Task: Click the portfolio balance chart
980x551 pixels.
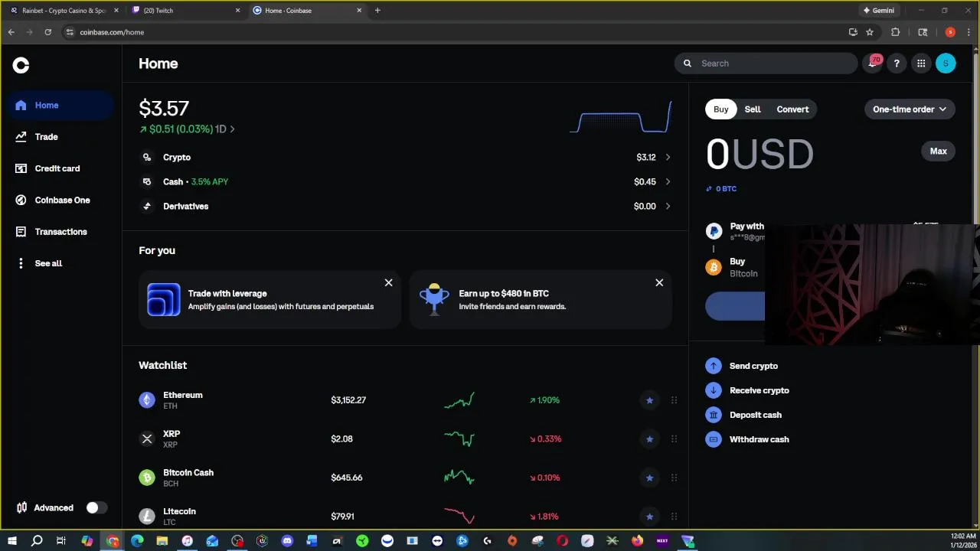Action: 621,117
